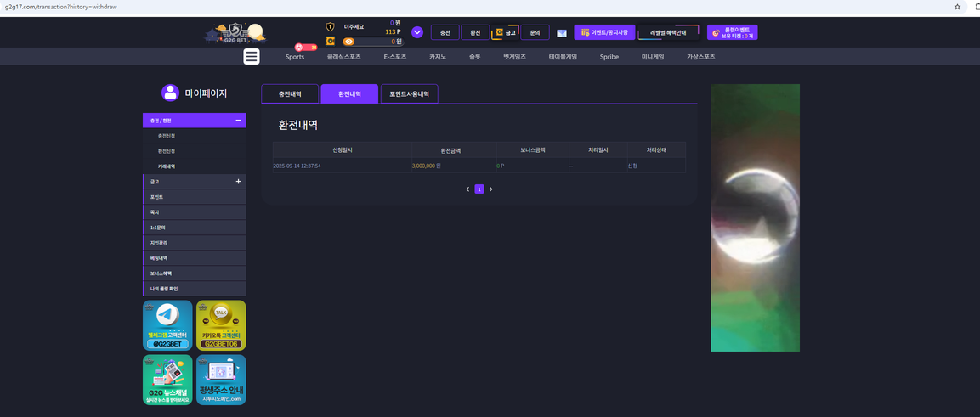The height and width of the screenshot is (417, 980).
Task: Open the envelope messages icon
Action: 562,33
